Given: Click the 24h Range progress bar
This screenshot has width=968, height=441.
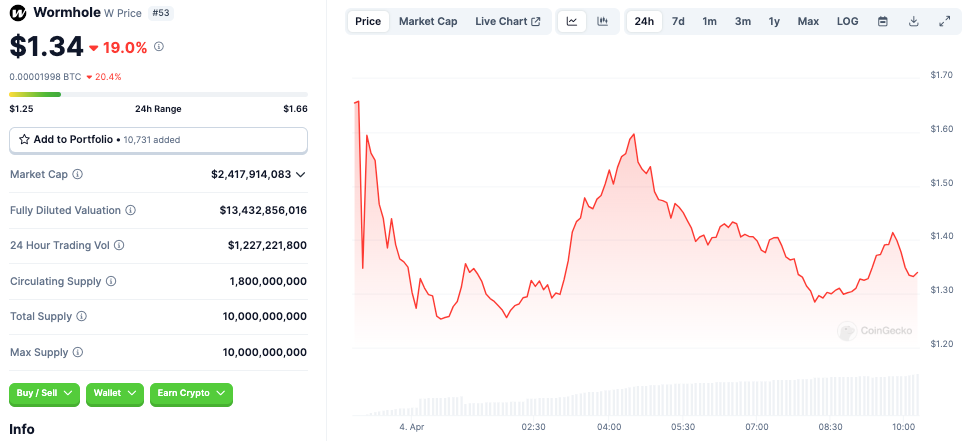Looking at the screenshot, I should click(158, 94).
